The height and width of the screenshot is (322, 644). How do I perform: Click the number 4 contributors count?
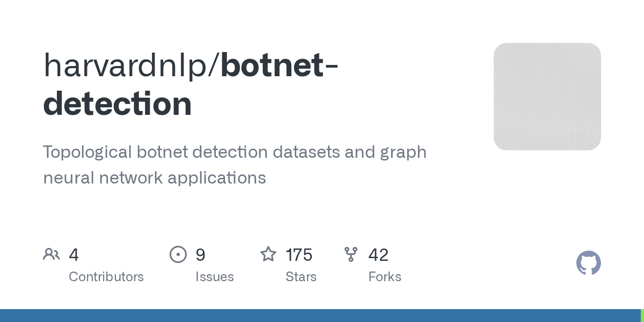pos(74,255)
